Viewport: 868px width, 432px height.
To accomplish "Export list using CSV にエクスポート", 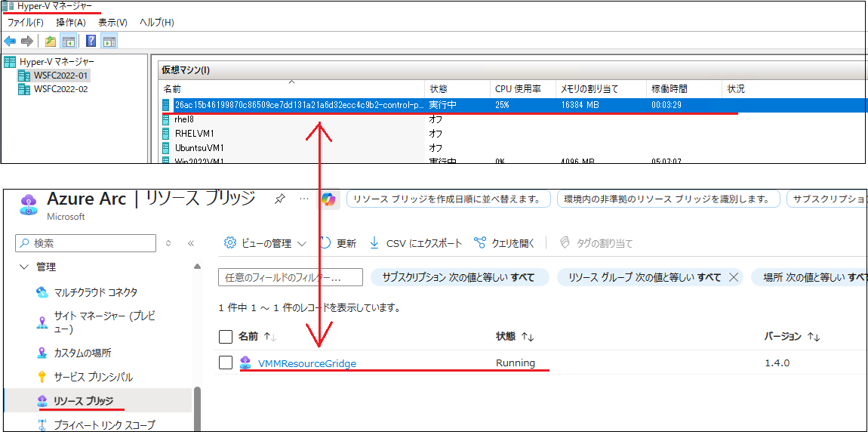I will [416, 243].
